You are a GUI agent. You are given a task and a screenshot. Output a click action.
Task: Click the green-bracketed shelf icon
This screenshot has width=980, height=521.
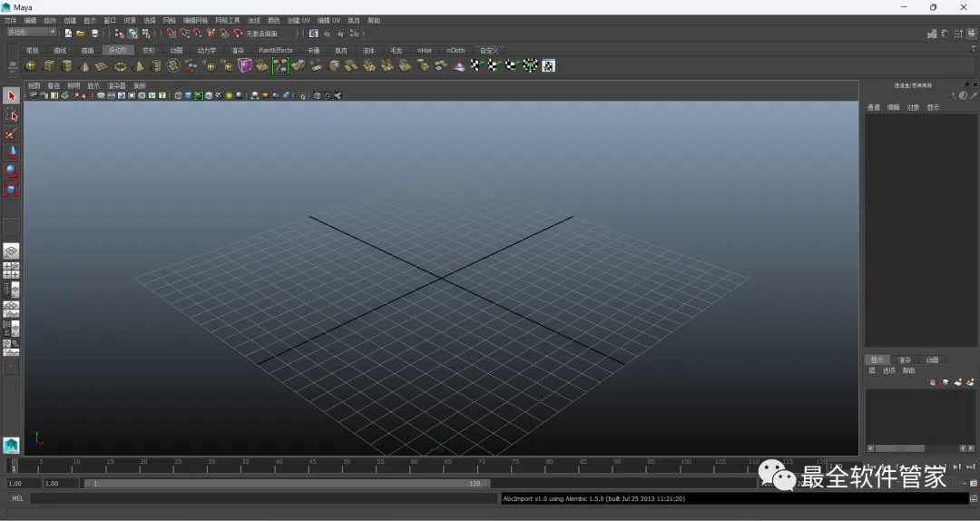point(280,65)
